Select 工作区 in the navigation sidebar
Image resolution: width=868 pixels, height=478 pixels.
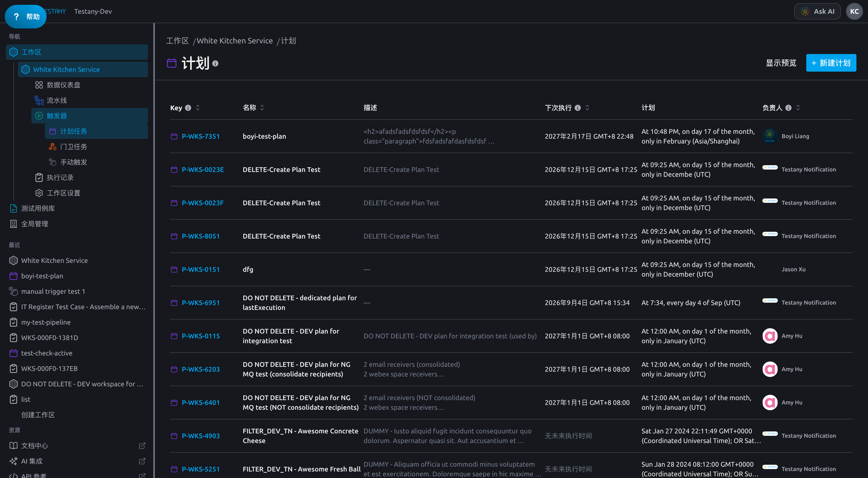[x=77, y=52]
